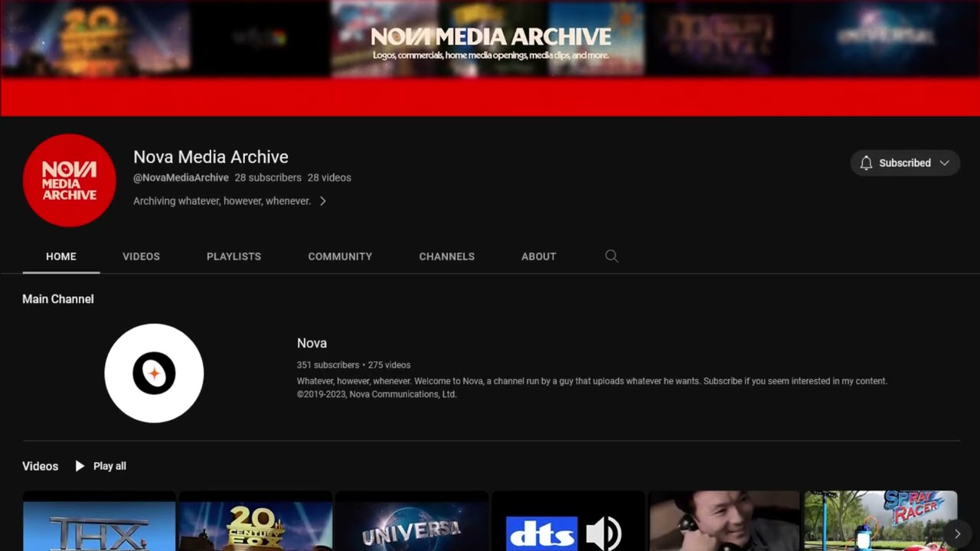
Task: Open the THX video thumbnail
Action: point(100,521)
